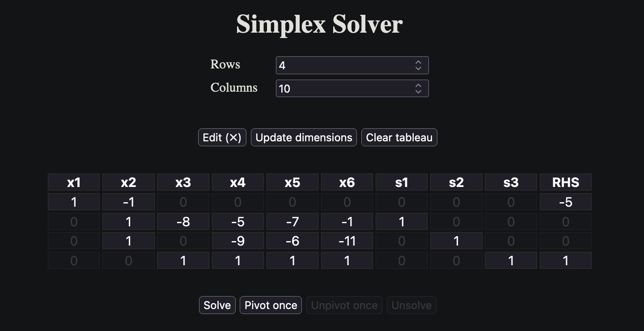Click the s2 column header

click(x=456, y=182)
